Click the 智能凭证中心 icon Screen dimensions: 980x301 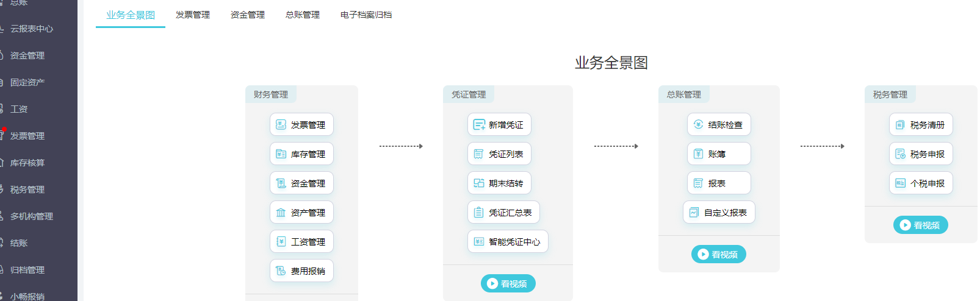click(x=479, y=242)
